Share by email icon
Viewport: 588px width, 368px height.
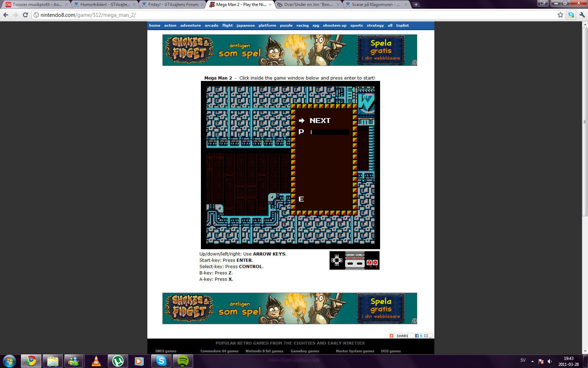click(426, 336)
